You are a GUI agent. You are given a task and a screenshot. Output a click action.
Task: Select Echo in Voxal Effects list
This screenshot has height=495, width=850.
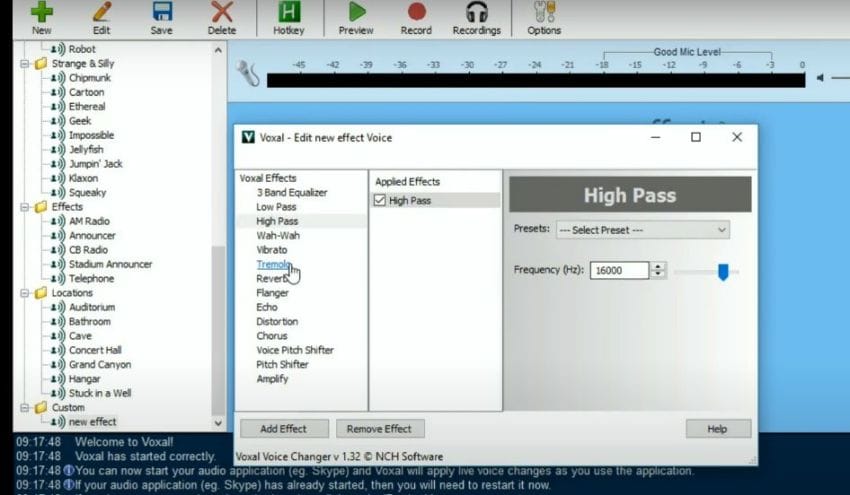267,307
